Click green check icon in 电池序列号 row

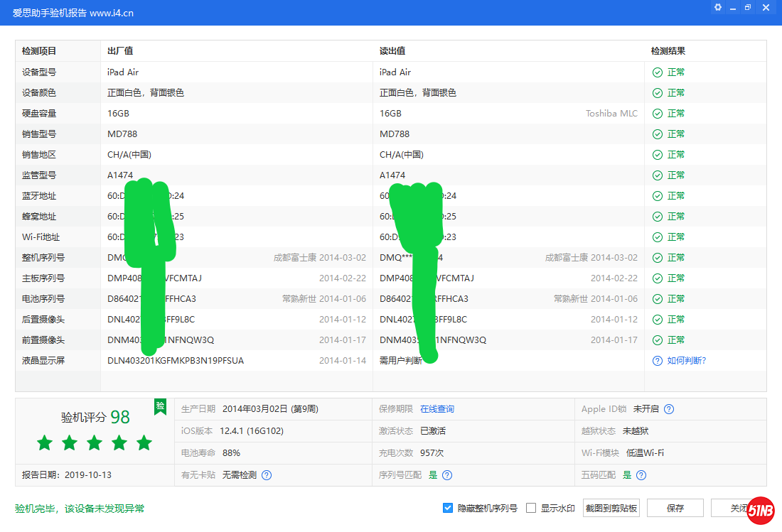[658, 299]
